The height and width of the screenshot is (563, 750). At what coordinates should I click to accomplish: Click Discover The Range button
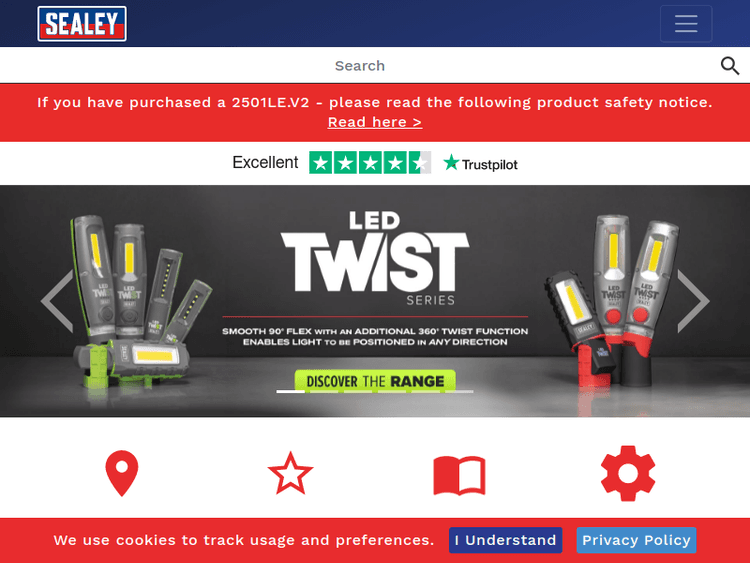coord(375,381)
